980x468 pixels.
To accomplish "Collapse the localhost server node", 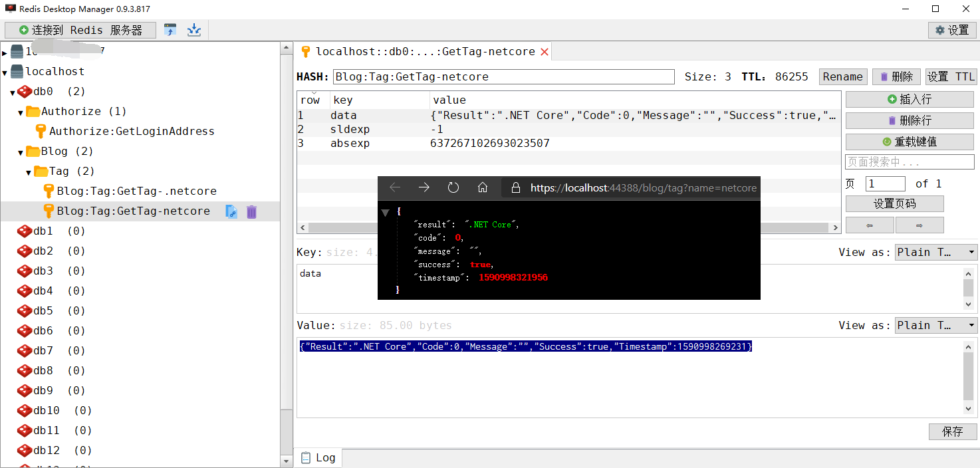I will (x=5, y=72).
